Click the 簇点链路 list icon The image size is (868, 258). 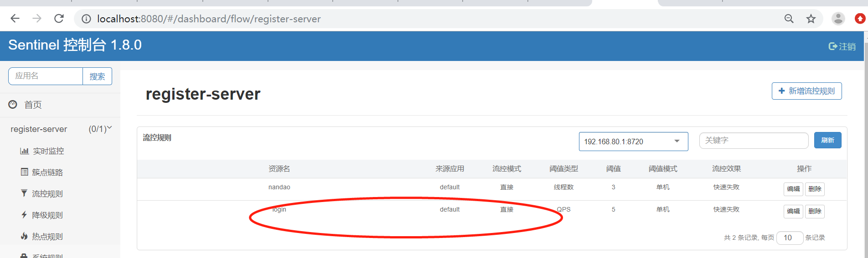[x=24, y=172]
